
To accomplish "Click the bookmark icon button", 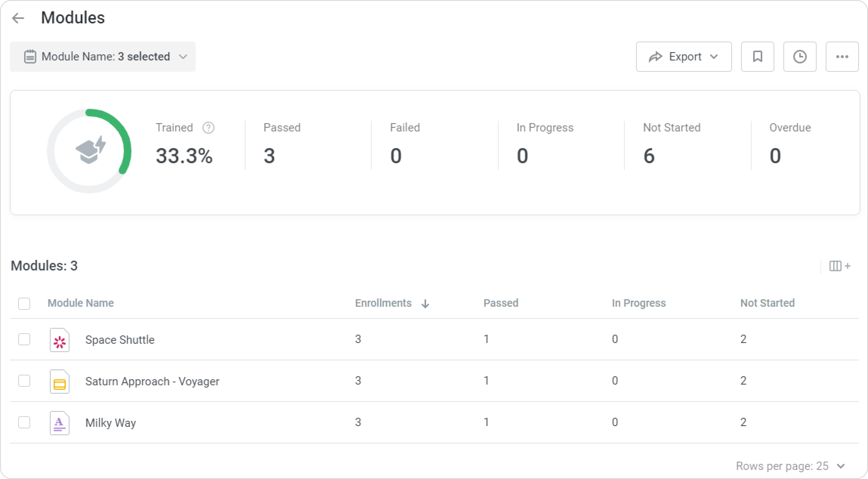I will (757, 57).
